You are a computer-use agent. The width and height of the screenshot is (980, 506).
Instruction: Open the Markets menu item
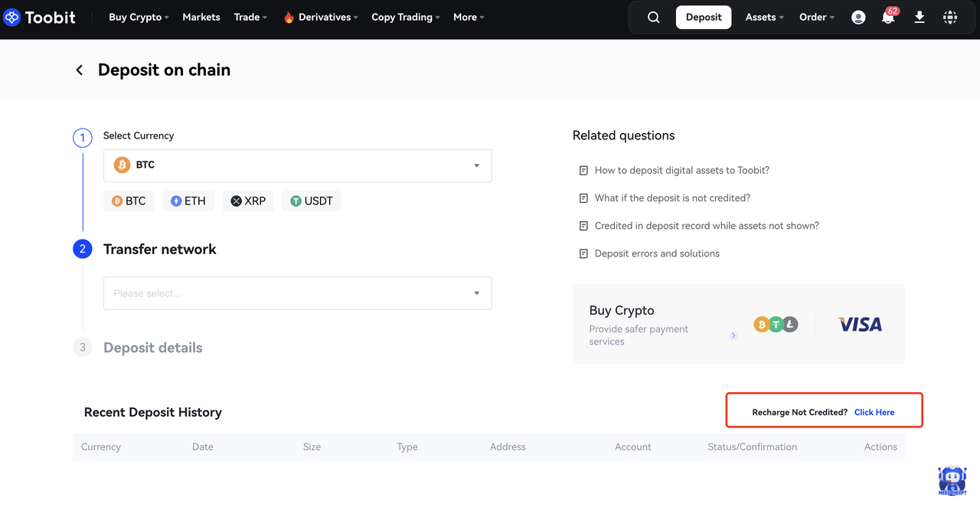click(201, 18)
